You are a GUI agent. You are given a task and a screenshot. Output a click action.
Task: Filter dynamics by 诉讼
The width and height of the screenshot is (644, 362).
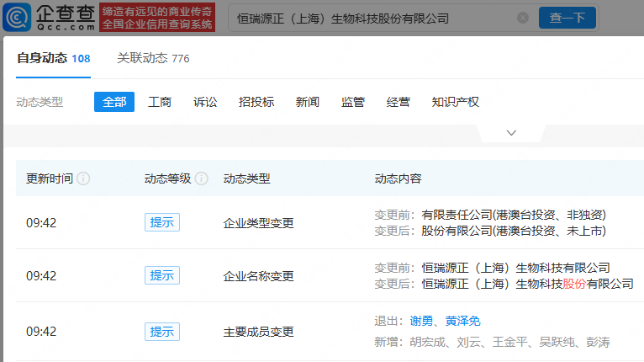205,102
